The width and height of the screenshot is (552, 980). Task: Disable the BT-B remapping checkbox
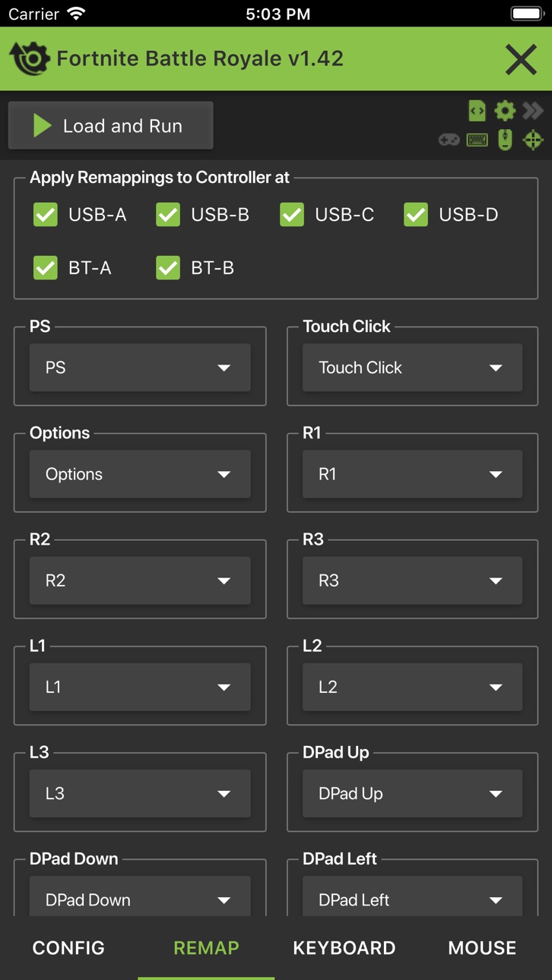[168, 268]
